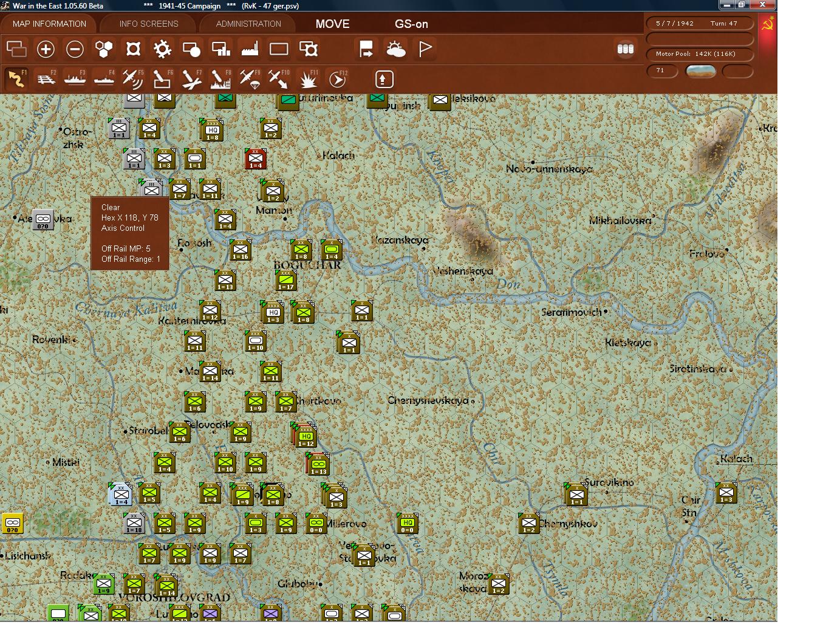Click the pennant flag outline icon
Viewport: 840px width, 630px height.
425,49
